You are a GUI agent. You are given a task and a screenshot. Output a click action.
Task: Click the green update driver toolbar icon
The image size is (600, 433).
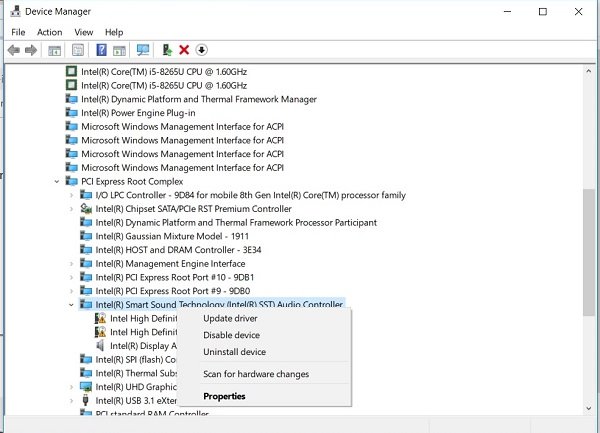[x=167, y=50]
